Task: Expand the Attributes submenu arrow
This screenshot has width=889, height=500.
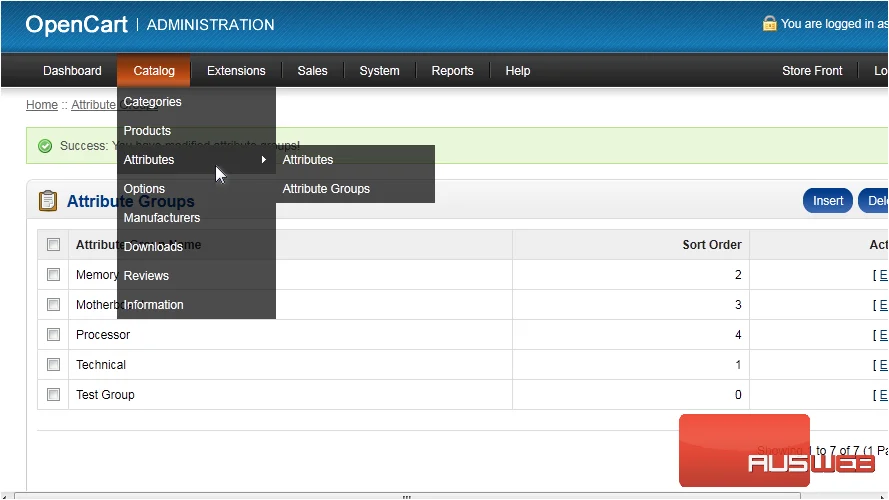Action: pyautogui.click(x=264, y=160)
